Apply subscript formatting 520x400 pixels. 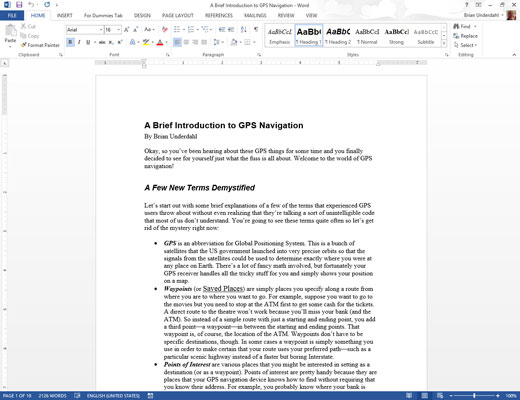[111, 42]
